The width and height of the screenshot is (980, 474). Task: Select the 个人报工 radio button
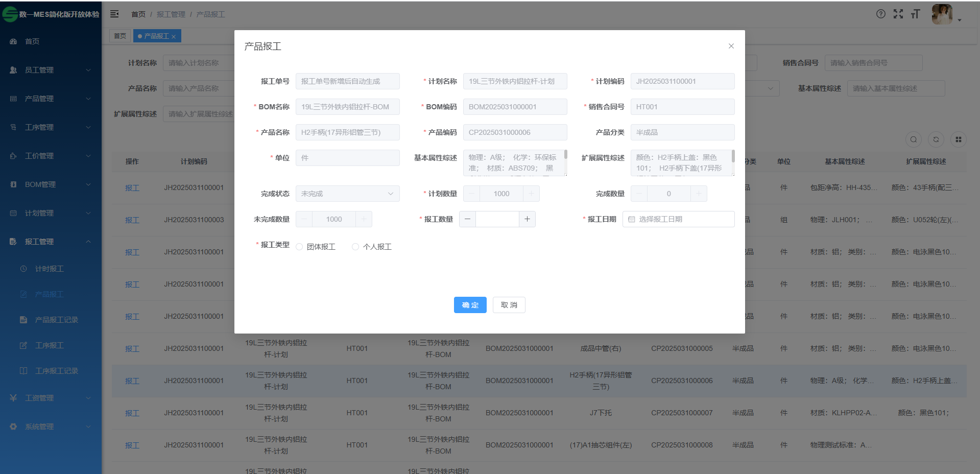[x=355, y=247]
